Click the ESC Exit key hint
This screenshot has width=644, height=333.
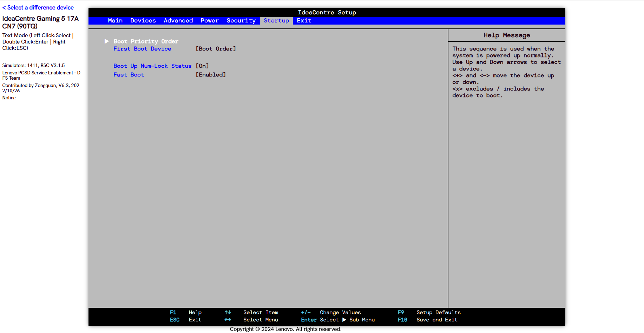click(x=185, y=320)
